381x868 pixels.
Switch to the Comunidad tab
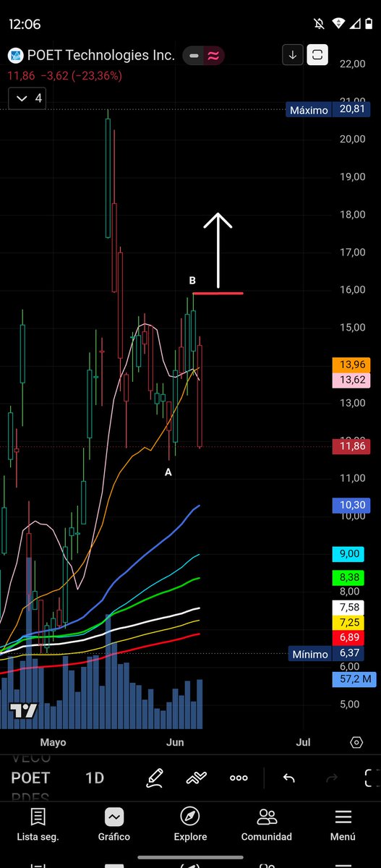[x=267, y=825]
